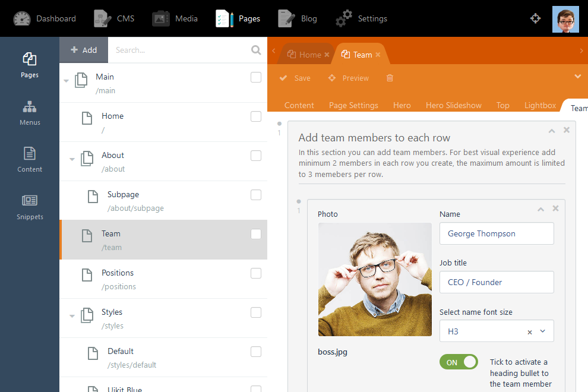Switch to the Content tab
This screenshot has height=392, width=588.
point(299,105)
